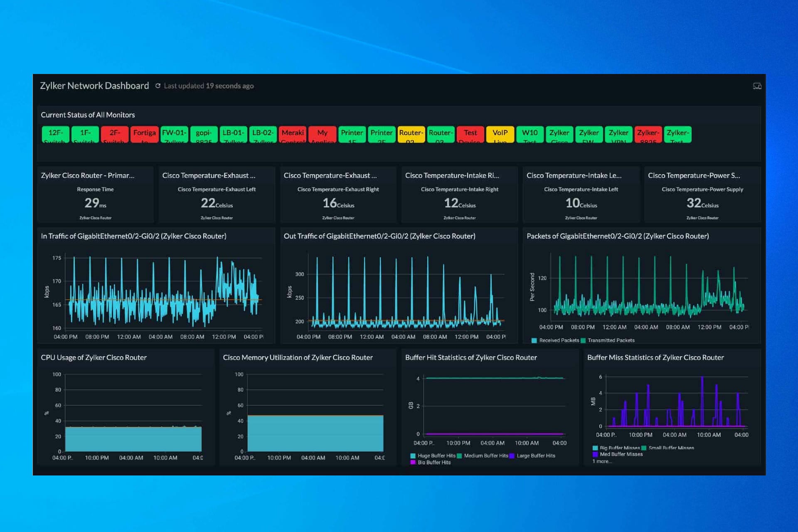Screen dimensions: 798x532
Task: Open the red Fortiga monitor status tile
Action: click(x=144, y=134)
